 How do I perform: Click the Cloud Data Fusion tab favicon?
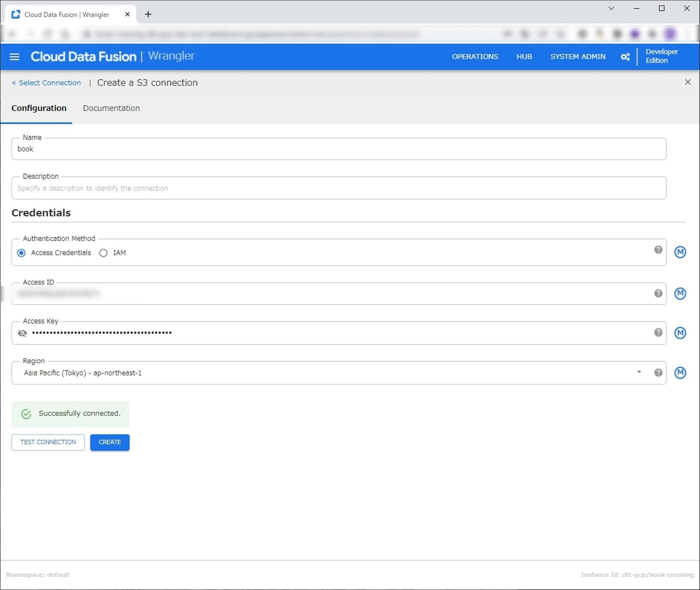click(16, 14)
